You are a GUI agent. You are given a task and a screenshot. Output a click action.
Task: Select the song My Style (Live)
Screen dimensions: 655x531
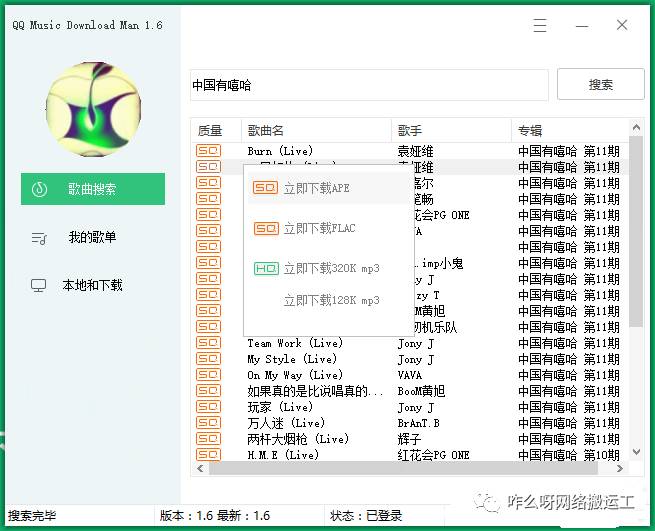pos(292,359)
